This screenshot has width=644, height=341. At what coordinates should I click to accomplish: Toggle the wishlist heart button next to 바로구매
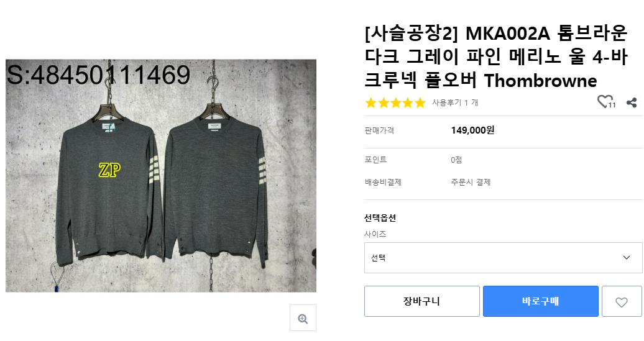[x=621, y=302]
